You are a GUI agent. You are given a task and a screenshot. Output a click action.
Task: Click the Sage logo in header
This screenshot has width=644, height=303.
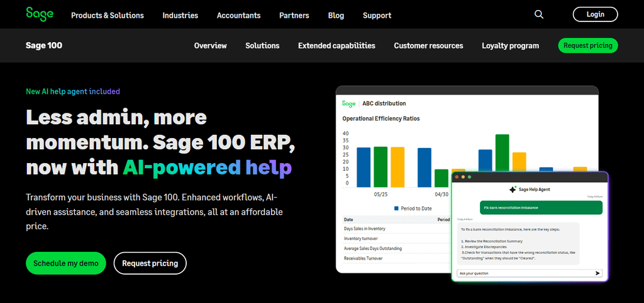(40, 14)
